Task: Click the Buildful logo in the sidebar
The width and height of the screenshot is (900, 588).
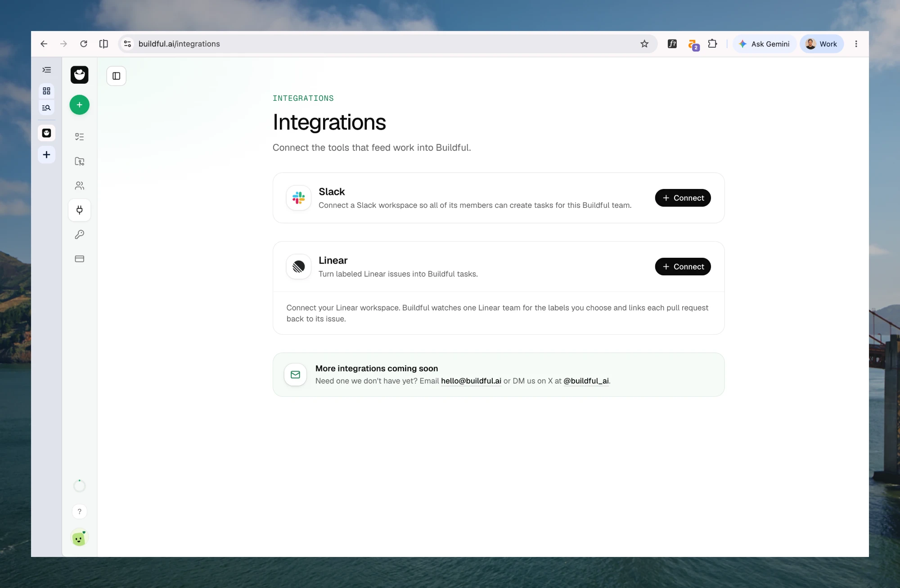Action: click(x=80, y=75)
